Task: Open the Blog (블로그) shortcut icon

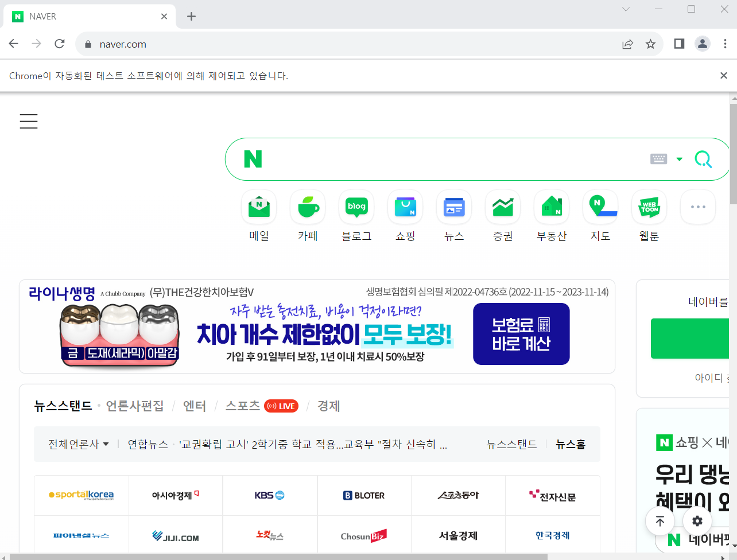Action: [x=356, y=207]
